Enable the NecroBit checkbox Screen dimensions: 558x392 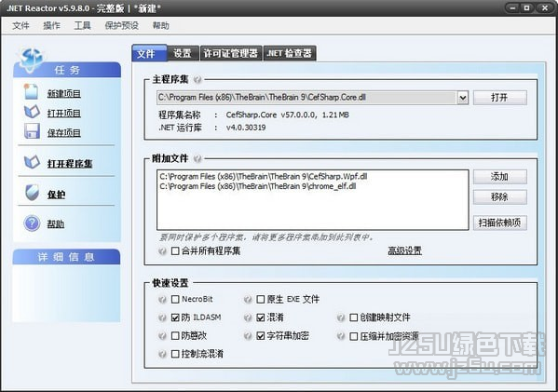pyautogui.click(x=175, y=299)
